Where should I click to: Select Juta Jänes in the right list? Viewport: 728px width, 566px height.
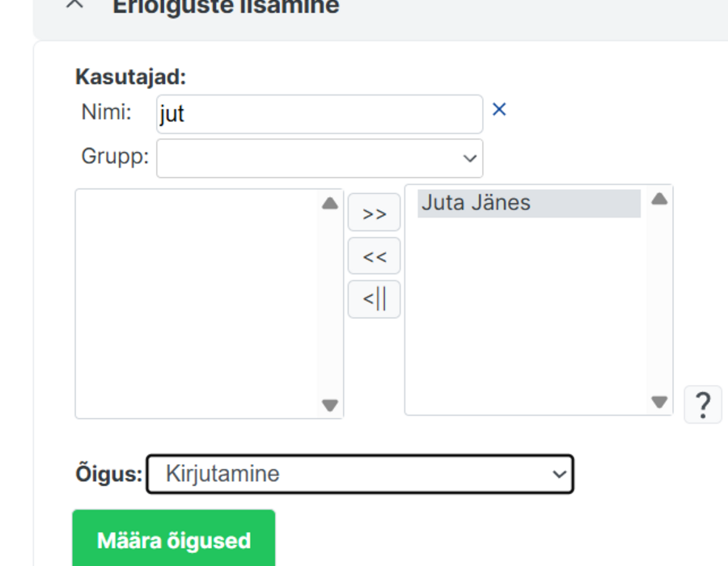(x=529, y=203)
